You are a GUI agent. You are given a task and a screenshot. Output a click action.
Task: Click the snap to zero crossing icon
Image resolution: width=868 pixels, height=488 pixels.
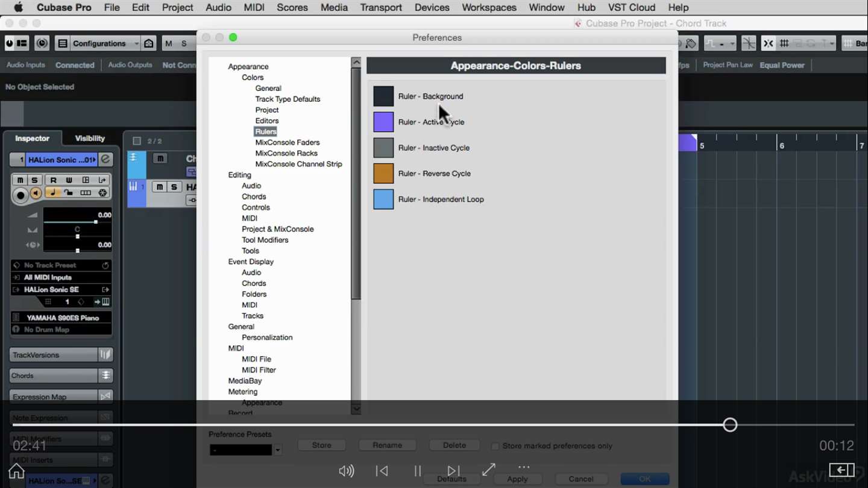[749, 43]
